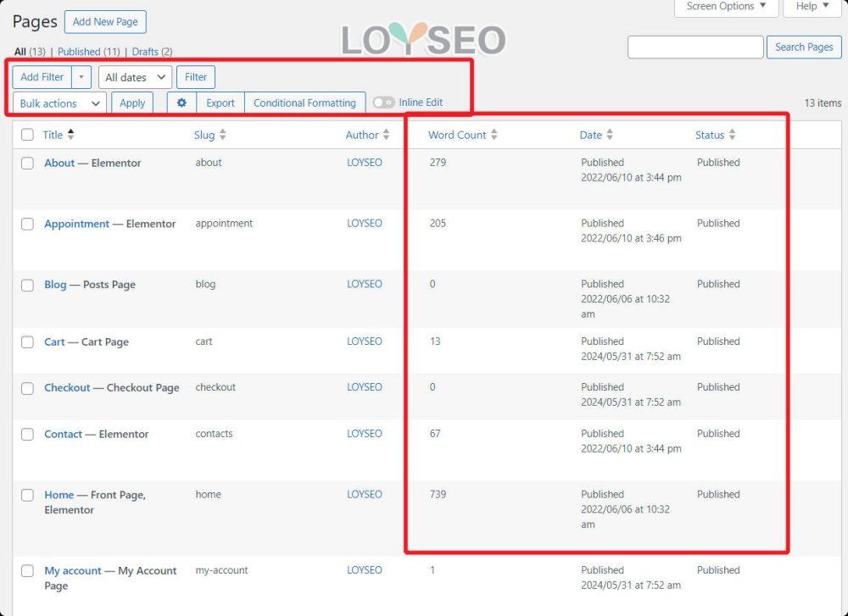Tick the Cart page checkbox

27,342
